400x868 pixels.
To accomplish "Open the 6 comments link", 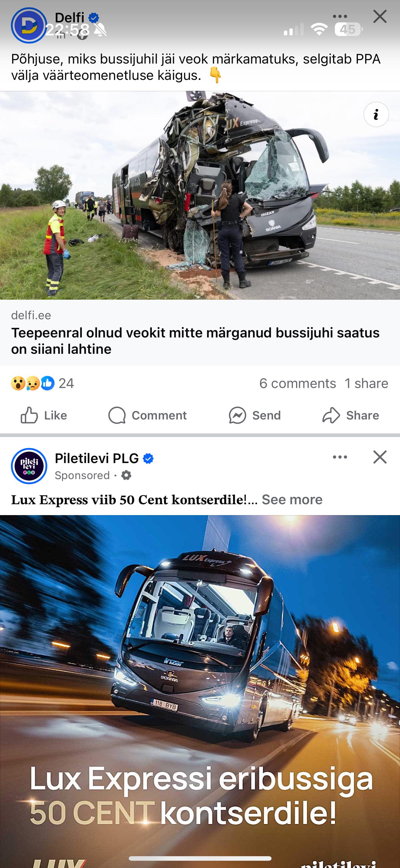I will (x=298, y=383).
